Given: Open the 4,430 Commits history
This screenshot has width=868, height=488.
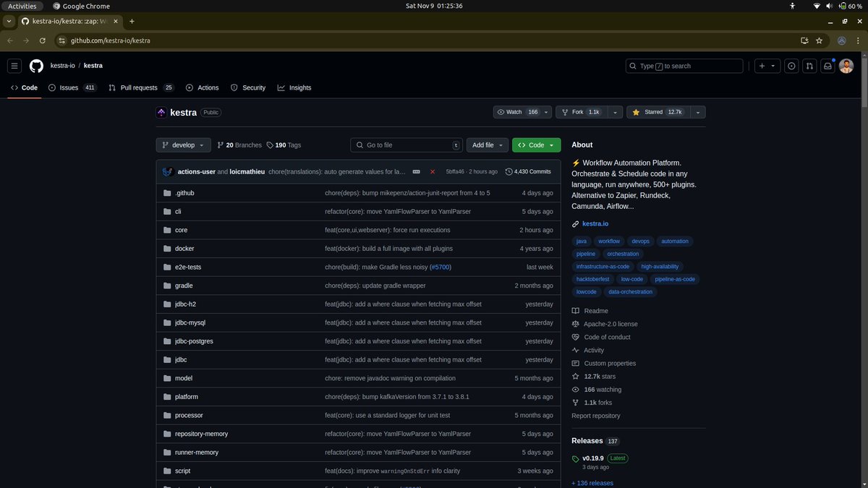Looking at the screenshot, I should click(x=528, y=171).
